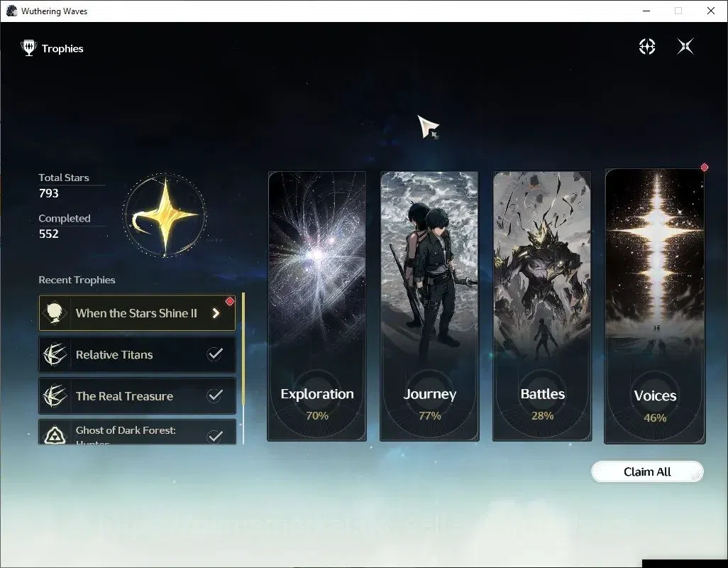
Task: Click the Trophies trophy icon
Action: 29,48
